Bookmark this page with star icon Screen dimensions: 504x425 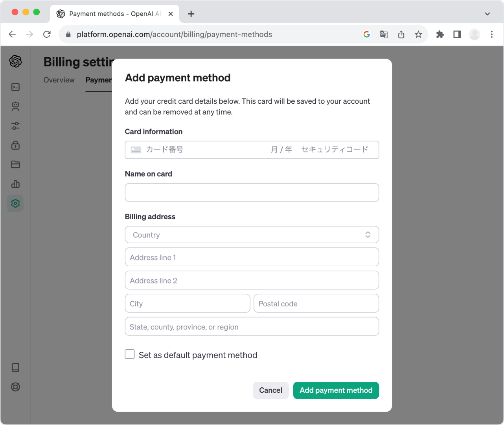(x=418, y=35)
